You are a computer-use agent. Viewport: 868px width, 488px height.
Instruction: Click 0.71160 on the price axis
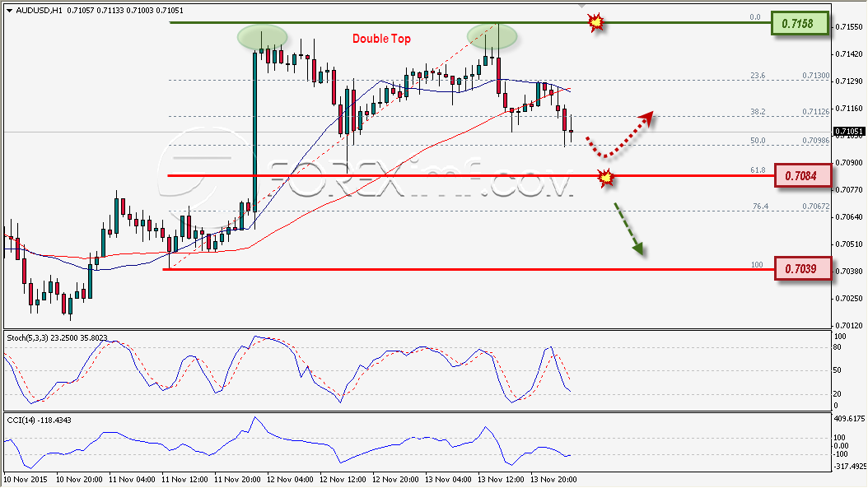[848, 108]
